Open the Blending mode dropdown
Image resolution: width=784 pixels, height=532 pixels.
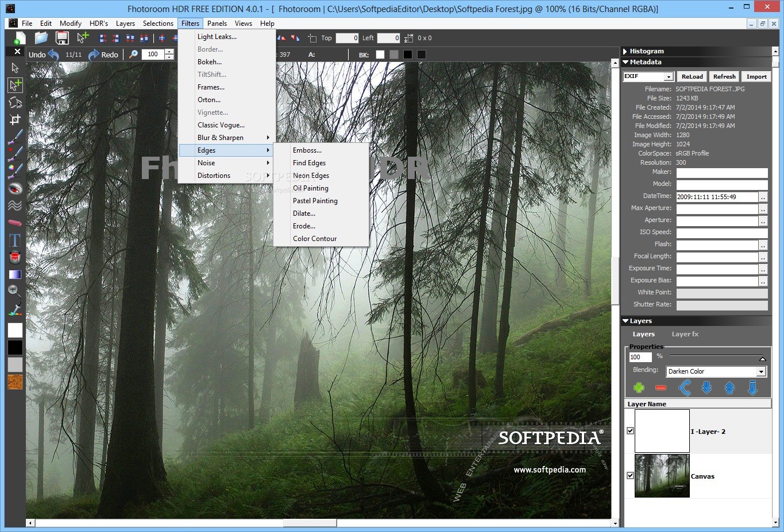click(x=761, y=371)
